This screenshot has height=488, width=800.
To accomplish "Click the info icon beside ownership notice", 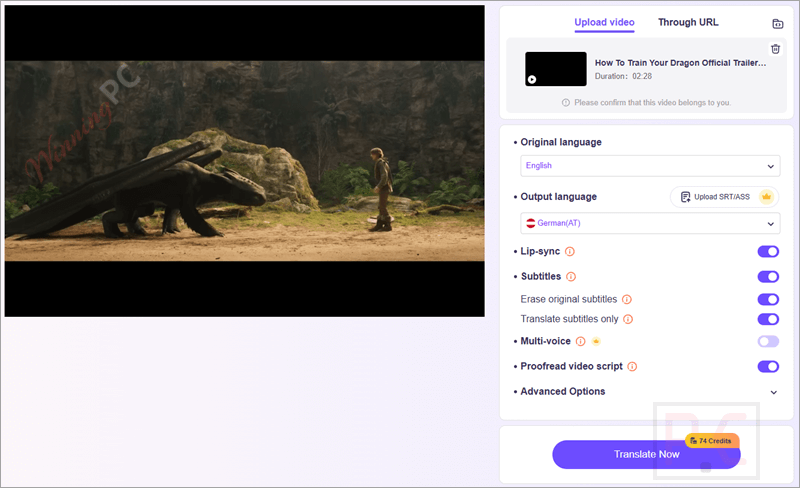I will coord(566,103).
